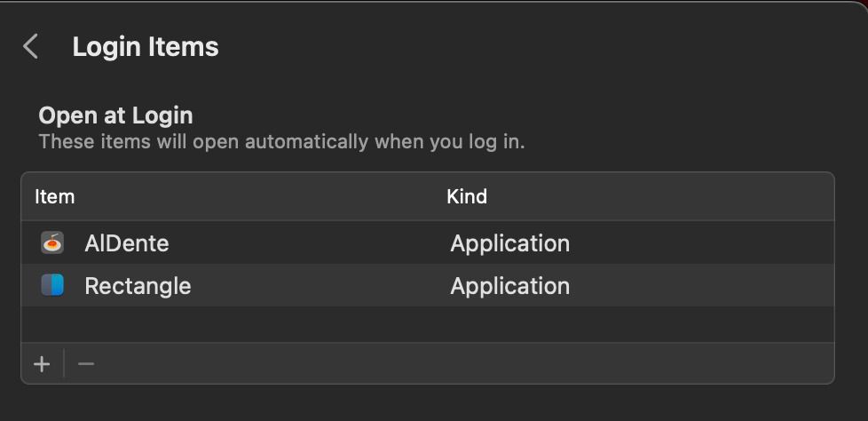Image resolution: width=868 pixels, height=421 pixels.
Task: Click the 'These items will open automatically' description
Action: click(x=281, y=142)
